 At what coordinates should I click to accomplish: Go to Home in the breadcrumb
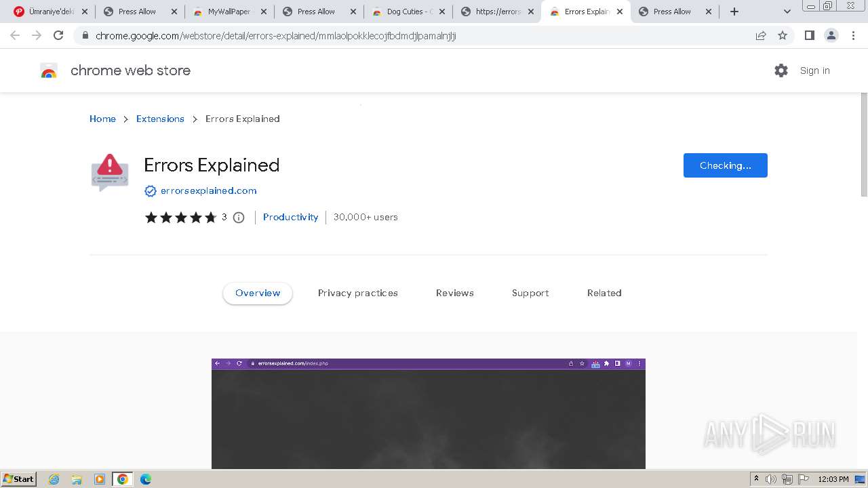[x=102, y=119]
